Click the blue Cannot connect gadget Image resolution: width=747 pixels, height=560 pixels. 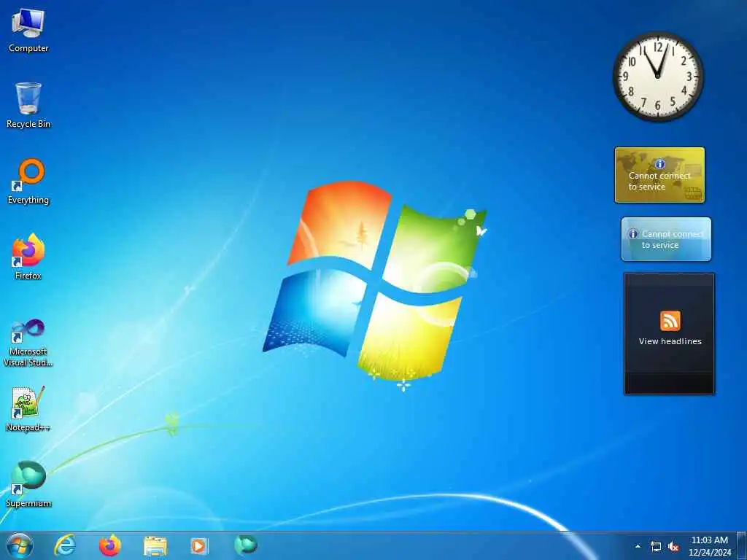click(666, 239)
